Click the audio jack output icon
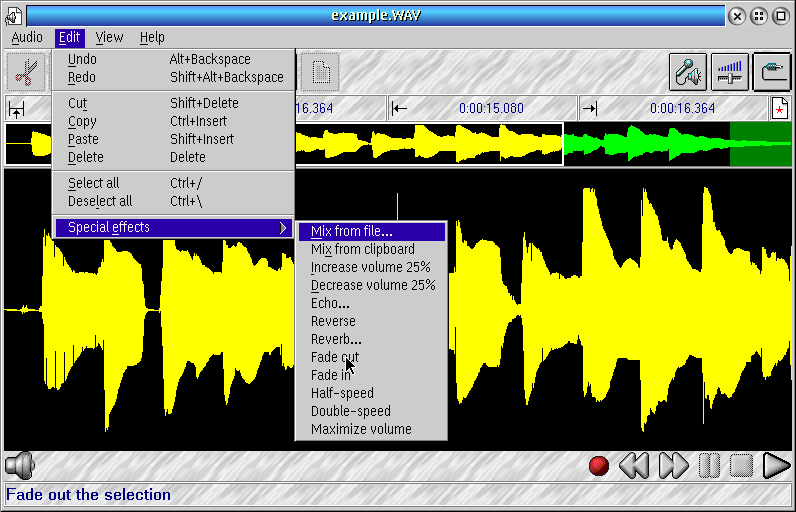Screen dimensions: 796x512 (772, 72)
